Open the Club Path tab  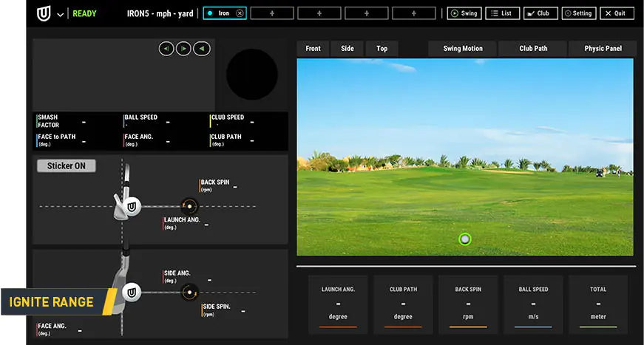pos(533,49)
